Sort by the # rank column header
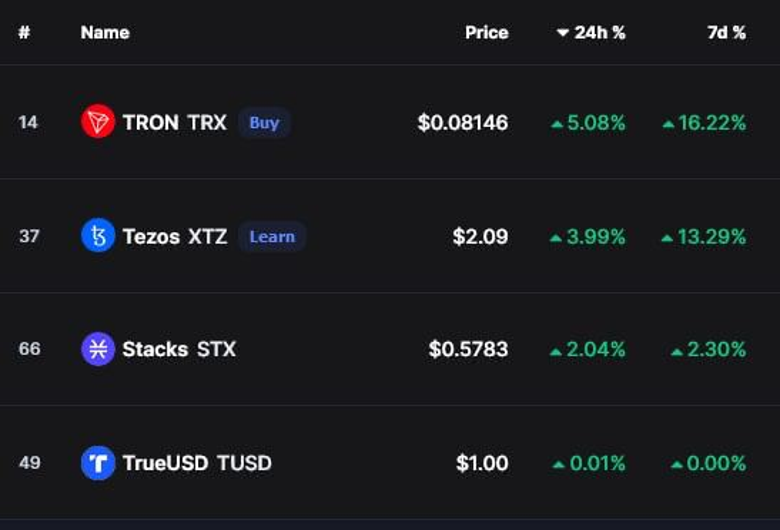Screen dimensions: 780x530 tap(24, 33)
